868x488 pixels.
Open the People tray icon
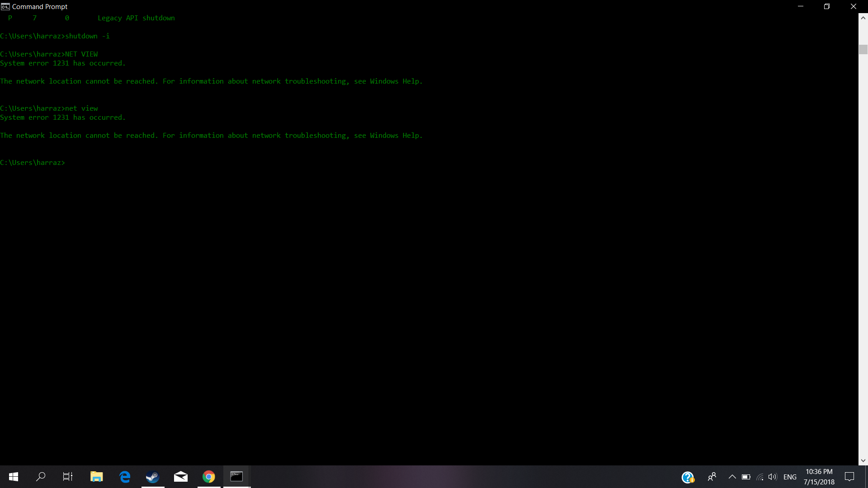(x=712, y=477)
